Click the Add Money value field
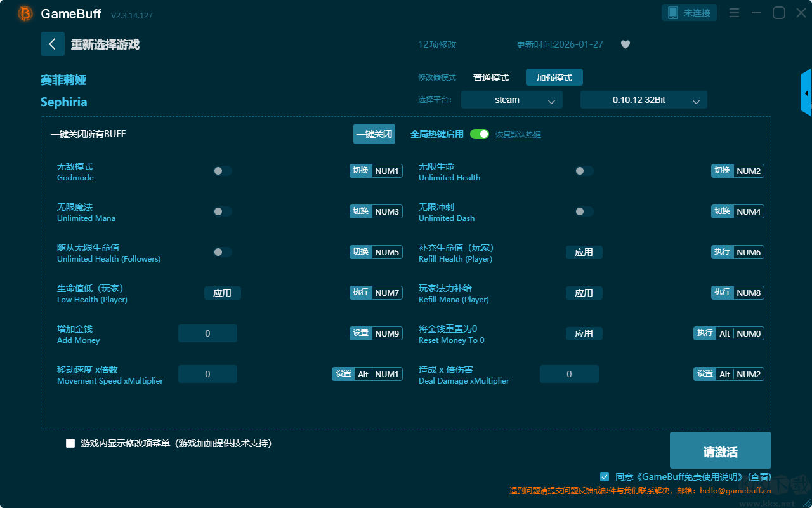This screenshot has width=812, height=508. tap(207, 333)
